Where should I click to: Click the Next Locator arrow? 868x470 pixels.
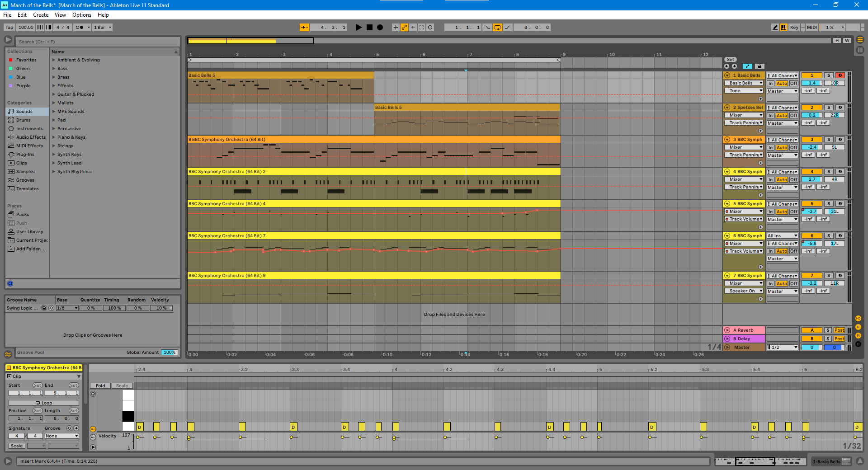734,66
